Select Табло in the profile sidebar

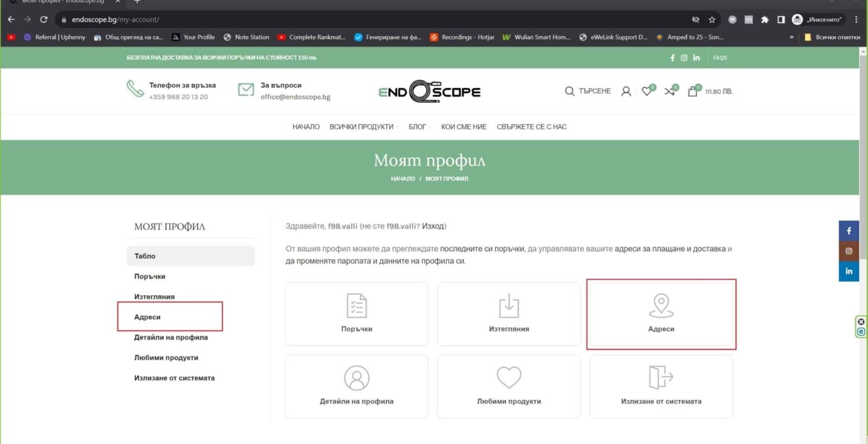pyautogui.click(x=191, y=256)
